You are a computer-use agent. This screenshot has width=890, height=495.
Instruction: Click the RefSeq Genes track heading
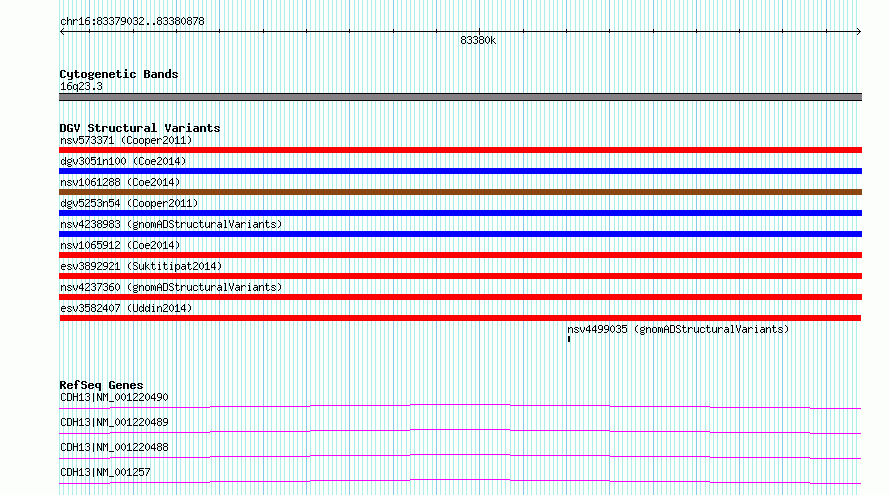[101, 385]
